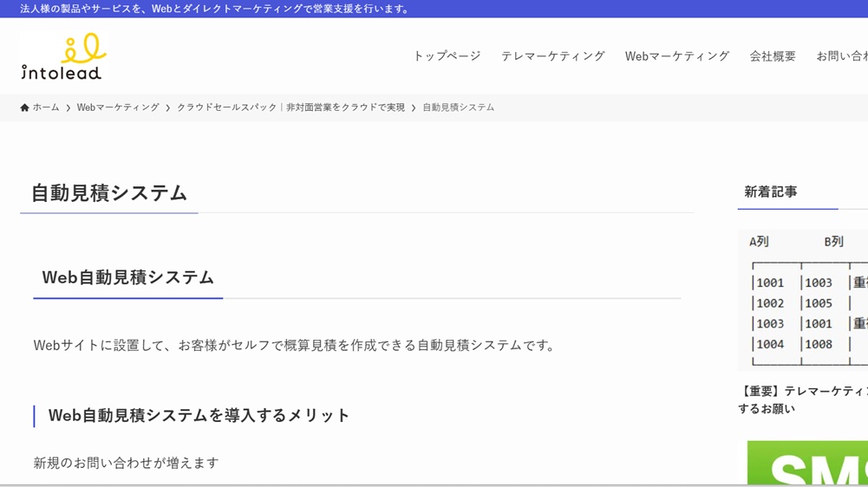Open the クラウドセールスパック breadcrumb link
868x487 pixels.
pyautogui.click(x=290, y=107)
